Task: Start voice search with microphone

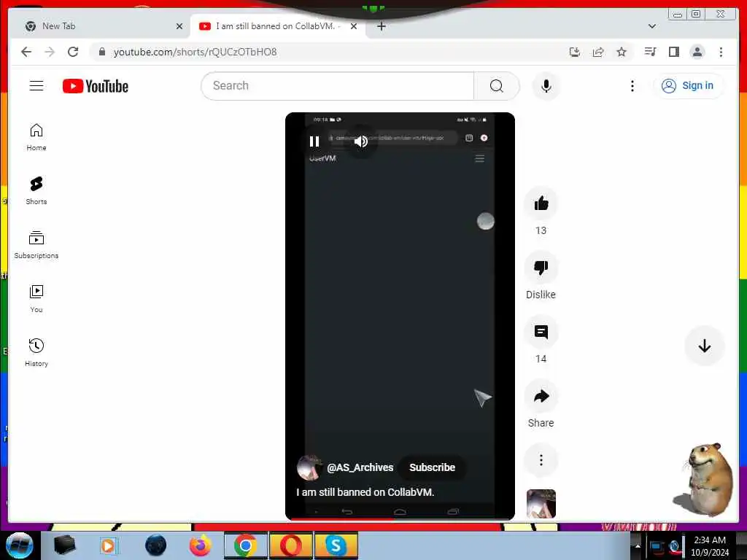Action: [x=546, y=86]
